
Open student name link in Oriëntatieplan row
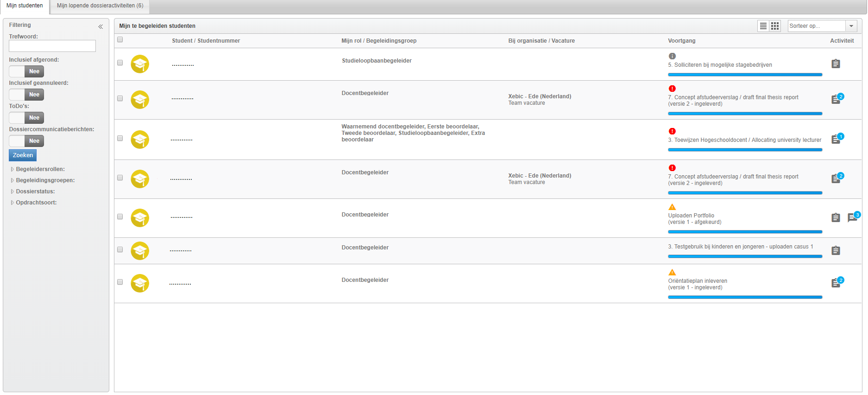[180, 284]
